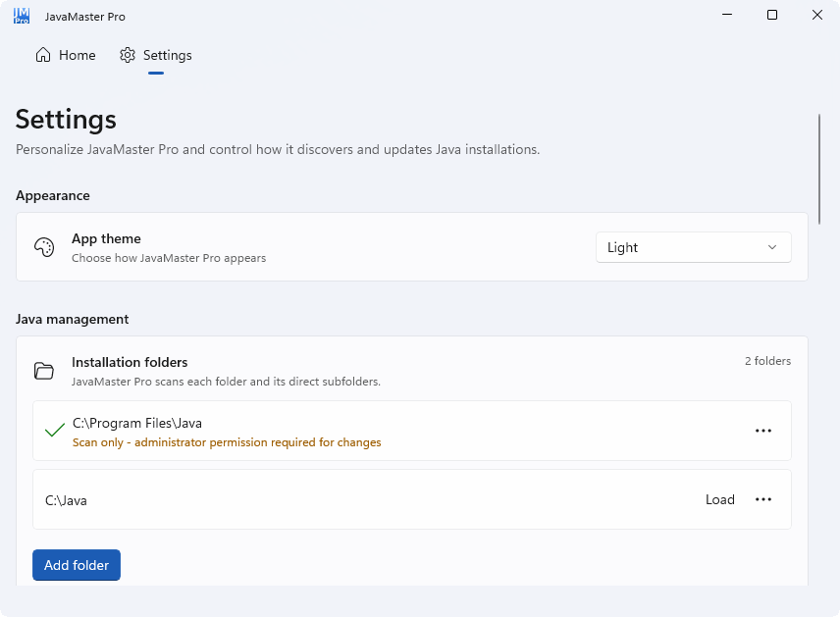Click the 'Appearance' section heading
The width and height of the screenshot is (840, 617).
pos(53,195)
